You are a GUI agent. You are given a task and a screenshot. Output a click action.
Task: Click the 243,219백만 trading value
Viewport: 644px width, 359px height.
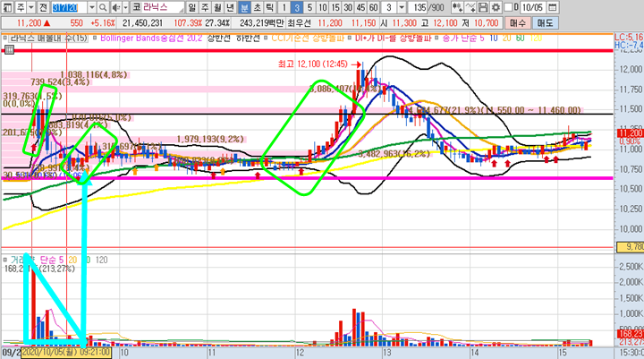[262, 23]
